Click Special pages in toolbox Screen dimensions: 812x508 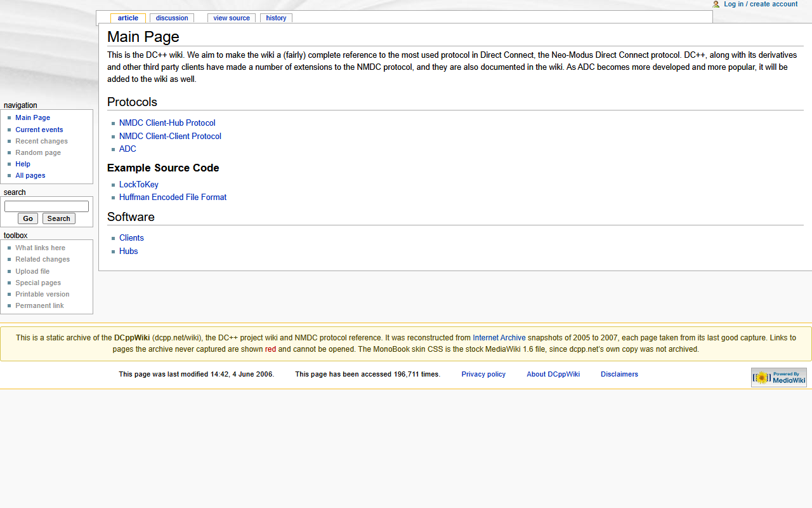tap(39, 283)
